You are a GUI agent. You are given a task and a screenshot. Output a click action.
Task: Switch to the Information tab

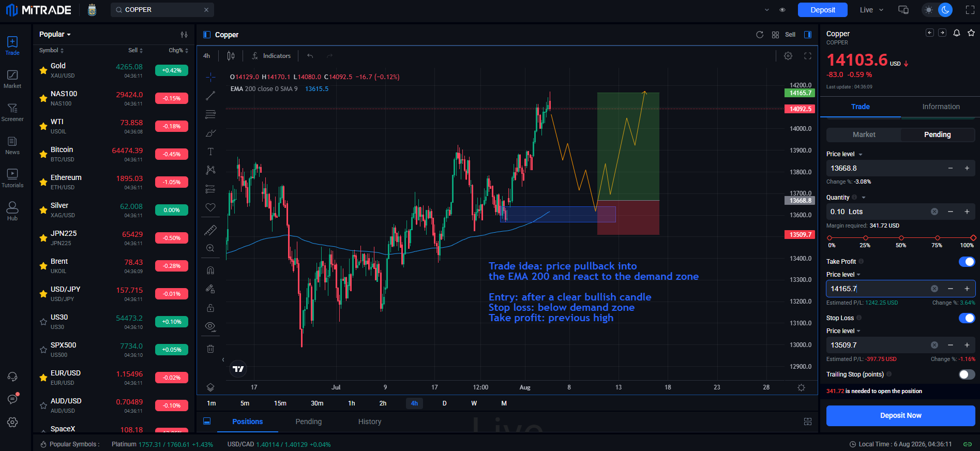941,107
